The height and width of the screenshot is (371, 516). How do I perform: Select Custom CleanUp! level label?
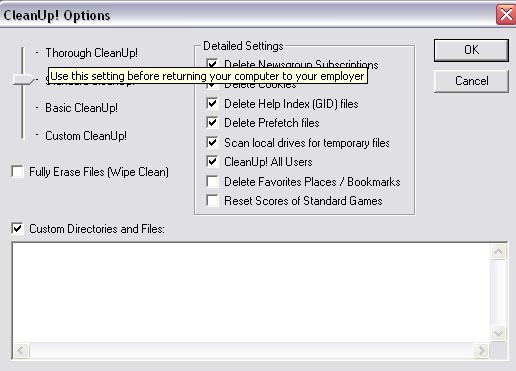tap(86, 136)
